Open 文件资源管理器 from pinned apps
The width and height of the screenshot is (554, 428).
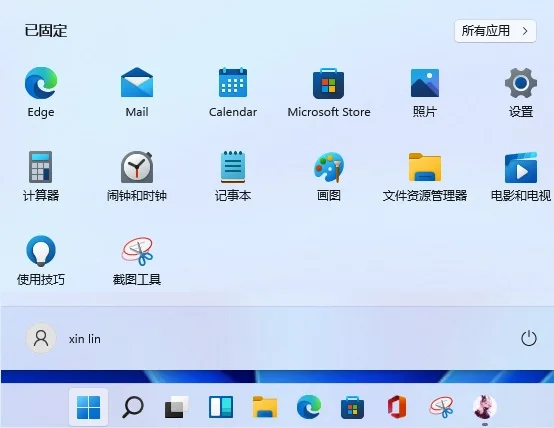click(x=425, y=176)
